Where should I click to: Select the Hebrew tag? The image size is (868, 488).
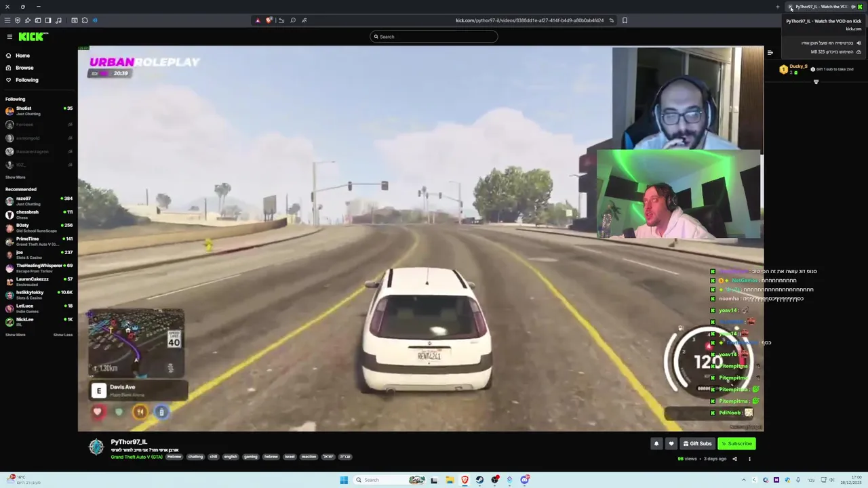[174, 457]
